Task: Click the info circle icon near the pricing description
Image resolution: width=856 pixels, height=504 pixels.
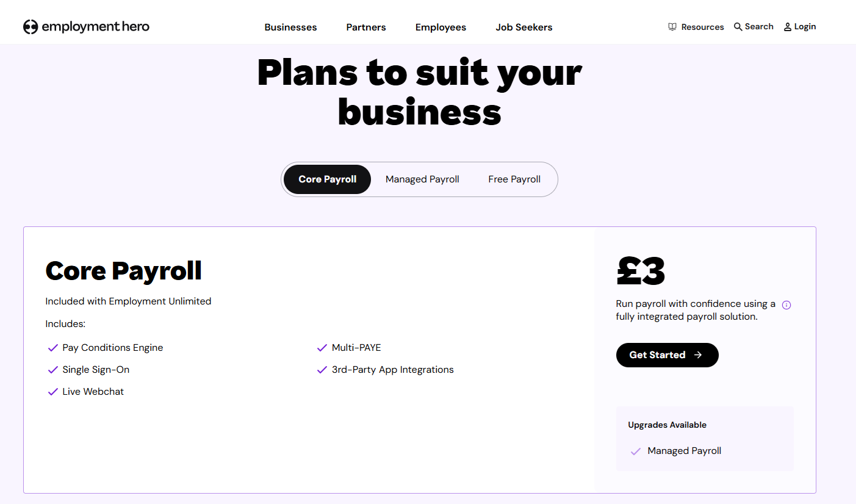Action: (x=786, y=304)
